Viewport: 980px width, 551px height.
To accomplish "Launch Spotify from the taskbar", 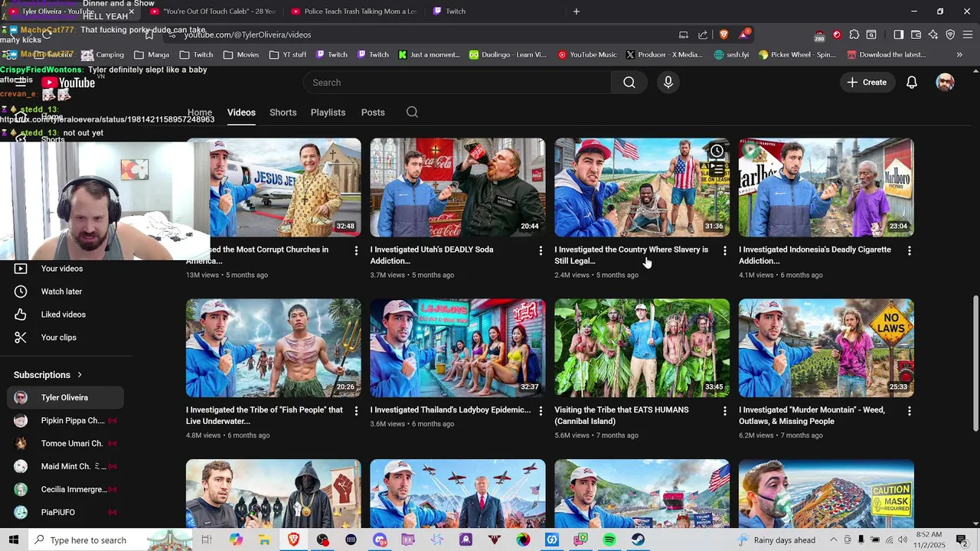I will (x=609, y=540).
